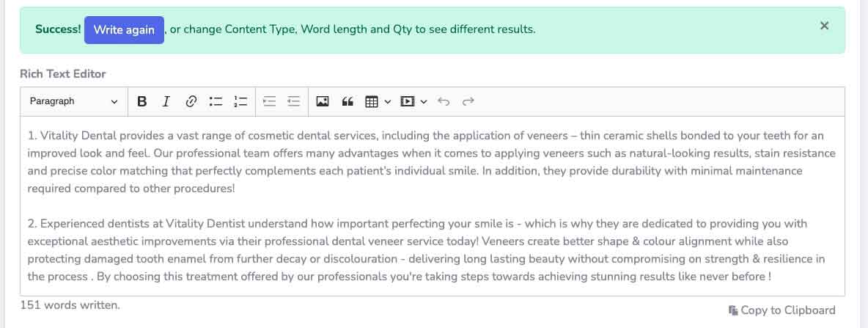Increase indent of paragraph

(270, 101)
